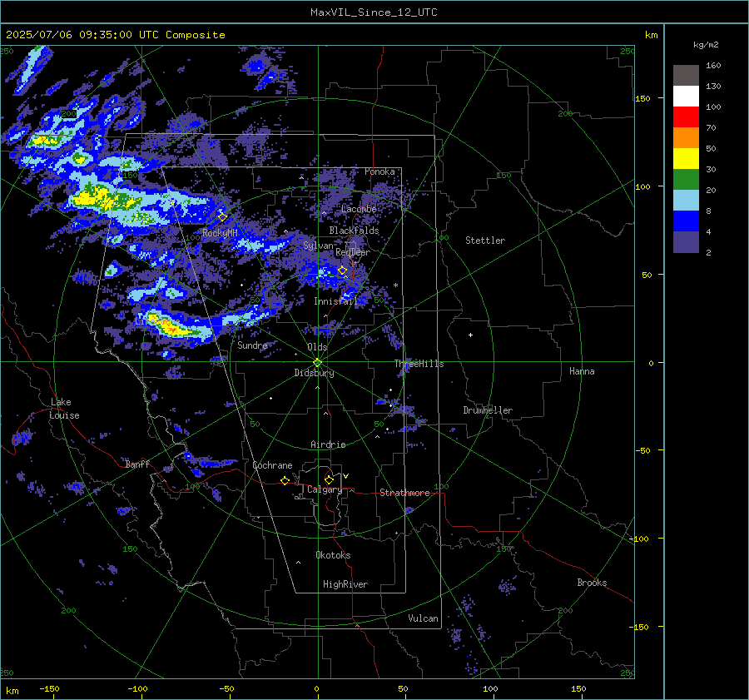Click the -150 tick on bottom axis
This screenshot has width=749, height=700.
click(x=49, y=689)
